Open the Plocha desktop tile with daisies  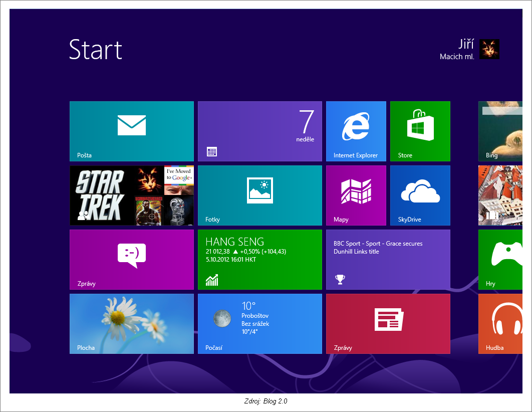(x=131, y=323)
